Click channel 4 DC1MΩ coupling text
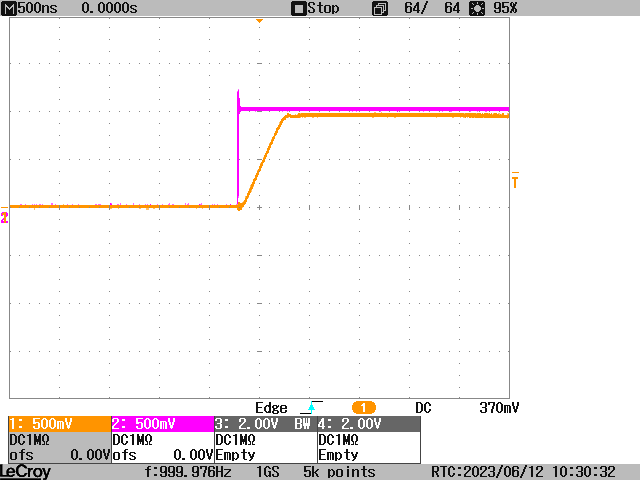 pos(338,440)
